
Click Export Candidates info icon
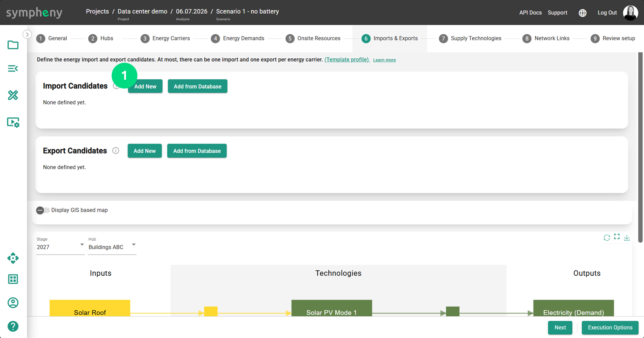(116, 151)
